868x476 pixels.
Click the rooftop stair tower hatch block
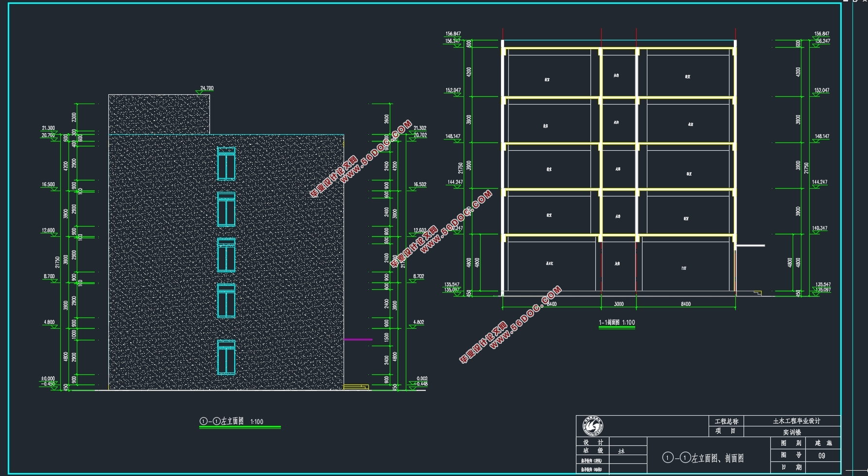pyautogui.click(x=159, y=114)
